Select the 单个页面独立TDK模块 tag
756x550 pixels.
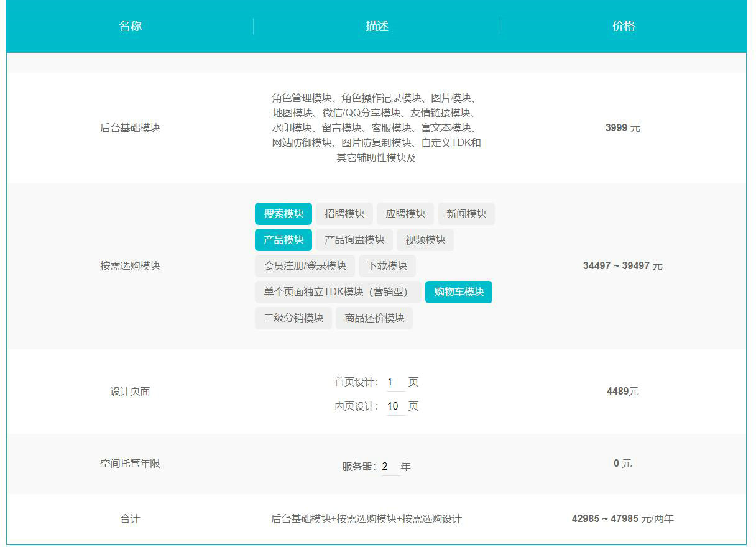click(338, 292)
